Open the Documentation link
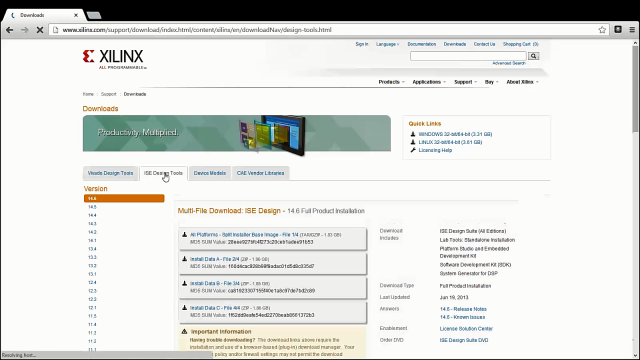Viewport: 640px width, 360px height. click(422, 44)
